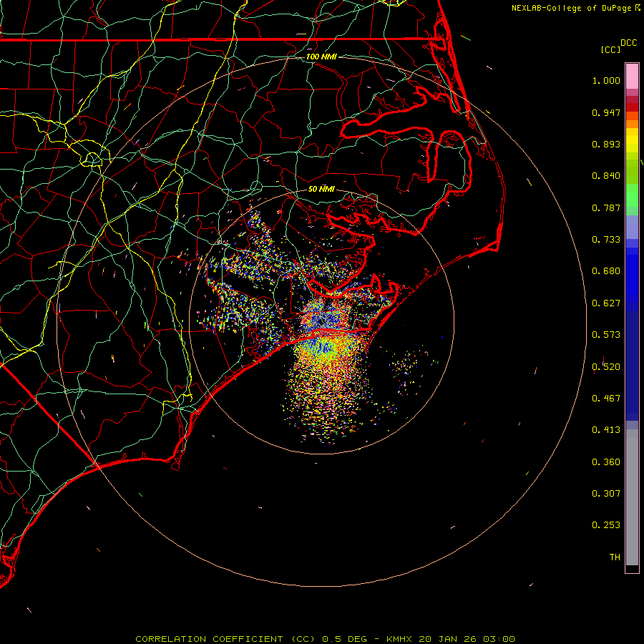Click the 0.253 scale value
This screenshot has height=644, width=644.
pos(606,525)
